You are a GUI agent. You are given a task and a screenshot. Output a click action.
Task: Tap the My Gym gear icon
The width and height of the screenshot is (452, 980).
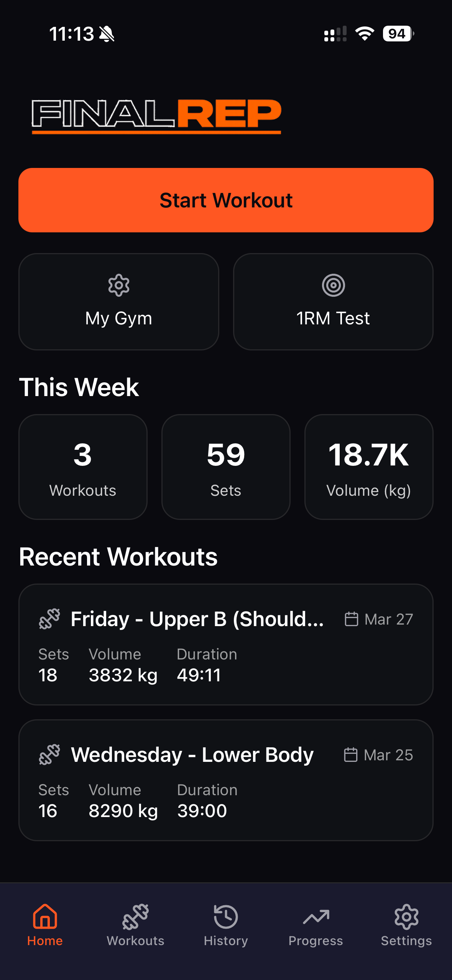[x=119, y=285]
